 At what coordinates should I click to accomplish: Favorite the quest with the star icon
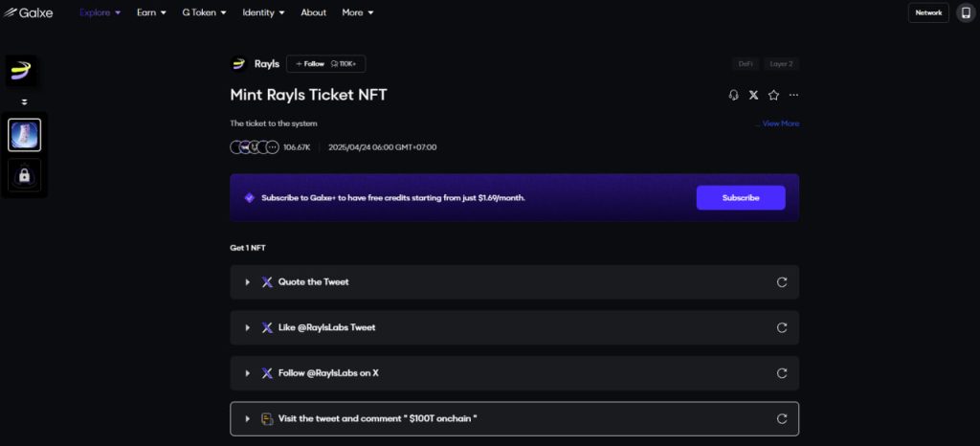(x=773, y=95)
